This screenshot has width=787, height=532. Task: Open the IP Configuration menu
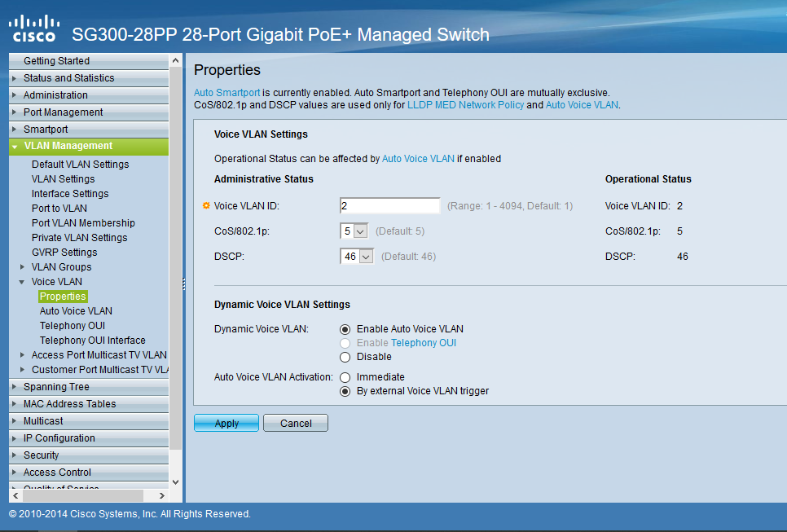point(89,438)
